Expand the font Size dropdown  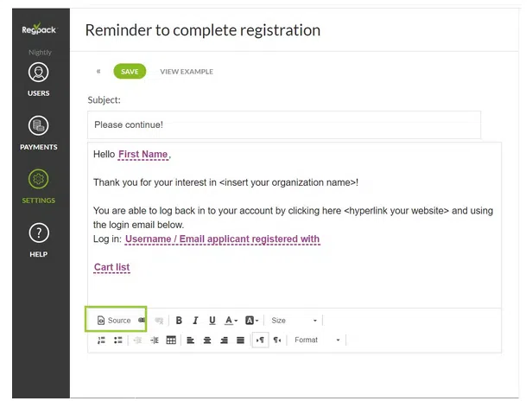pos(294,321)
